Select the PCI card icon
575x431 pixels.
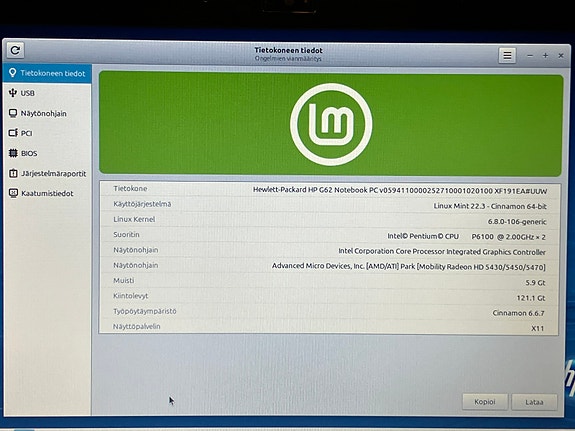(13, 133)
